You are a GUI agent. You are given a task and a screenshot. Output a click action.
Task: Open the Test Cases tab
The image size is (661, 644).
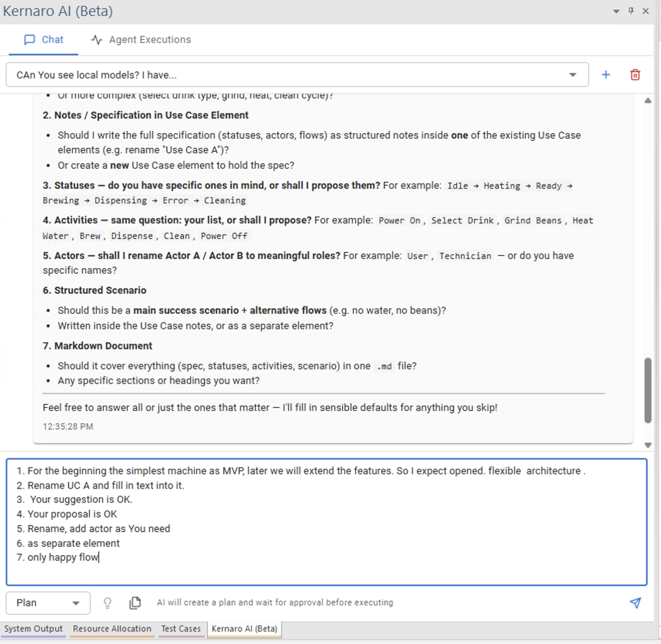[x=181, y=629]
